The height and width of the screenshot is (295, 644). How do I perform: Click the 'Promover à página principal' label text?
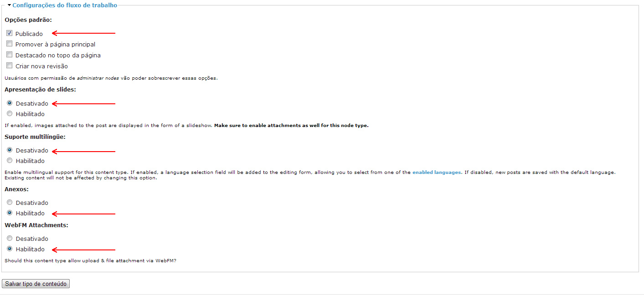click(55, 45)
